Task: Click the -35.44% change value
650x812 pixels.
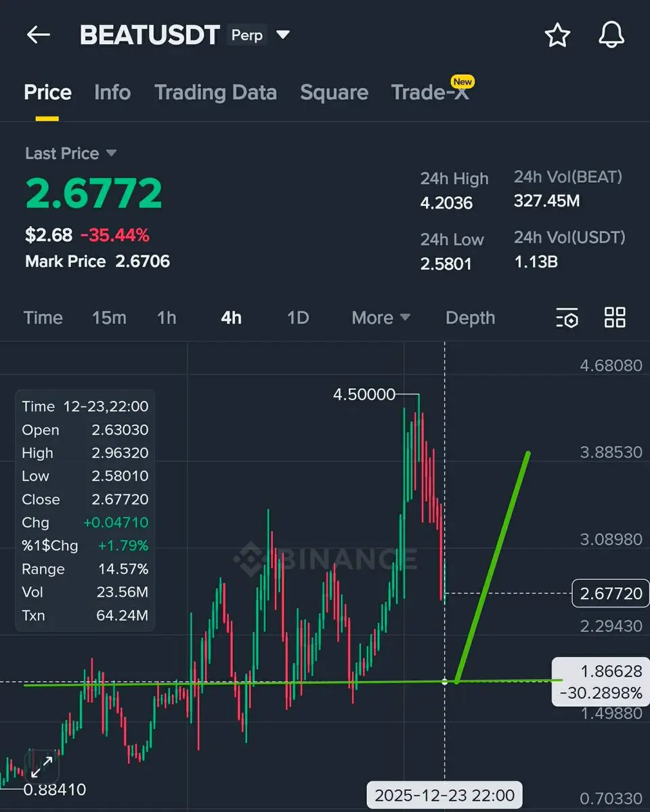Action: 115,235
